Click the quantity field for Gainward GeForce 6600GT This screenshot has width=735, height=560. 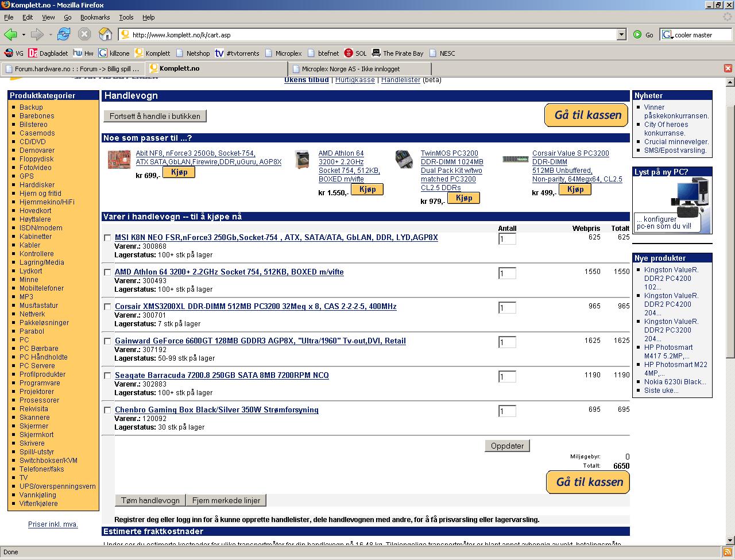click(507, 342)
